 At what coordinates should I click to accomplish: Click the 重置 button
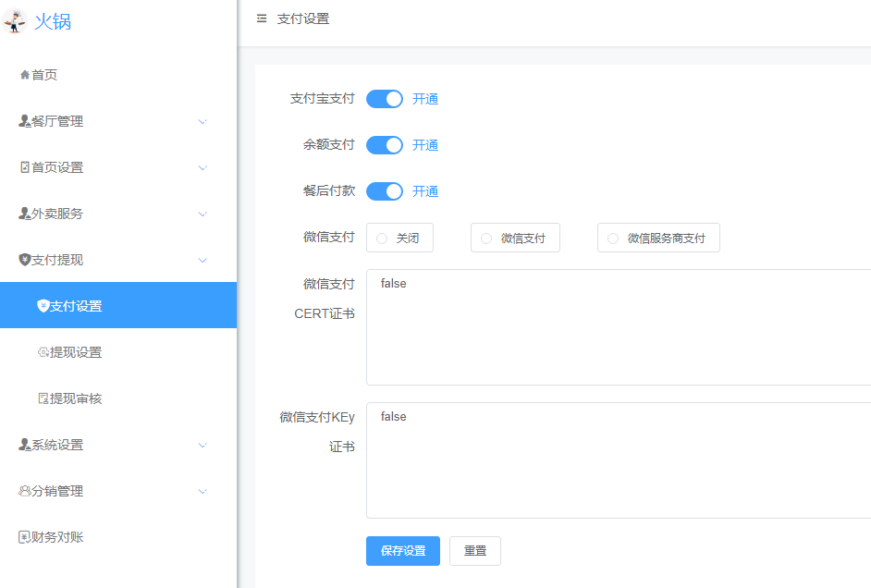(475, 551)
